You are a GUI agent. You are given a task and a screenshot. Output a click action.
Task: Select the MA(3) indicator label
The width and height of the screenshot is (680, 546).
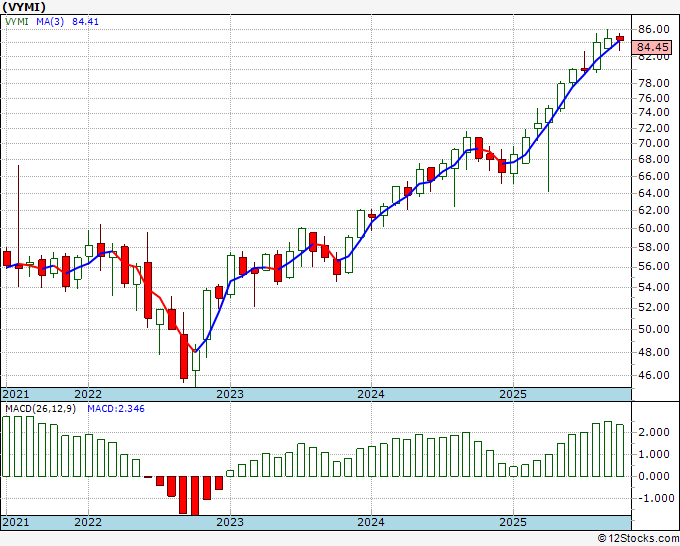point(50,21)
